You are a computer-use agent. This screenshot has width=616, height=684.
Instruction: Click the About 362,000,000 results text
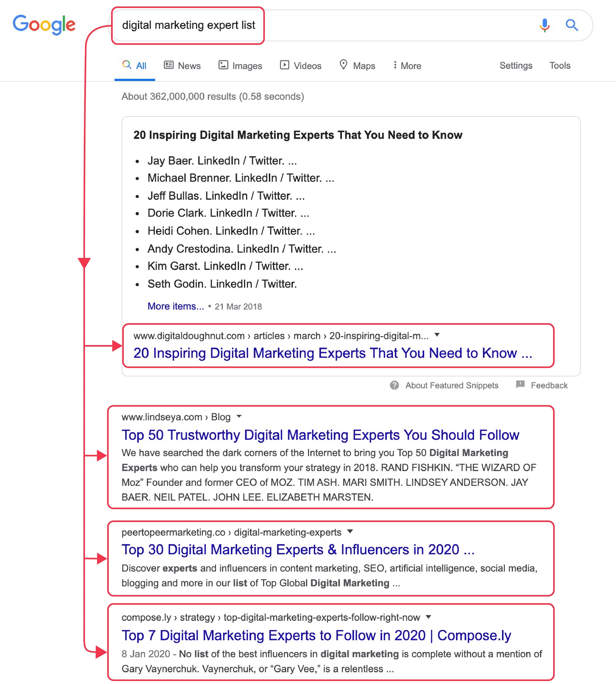point(213,96)
